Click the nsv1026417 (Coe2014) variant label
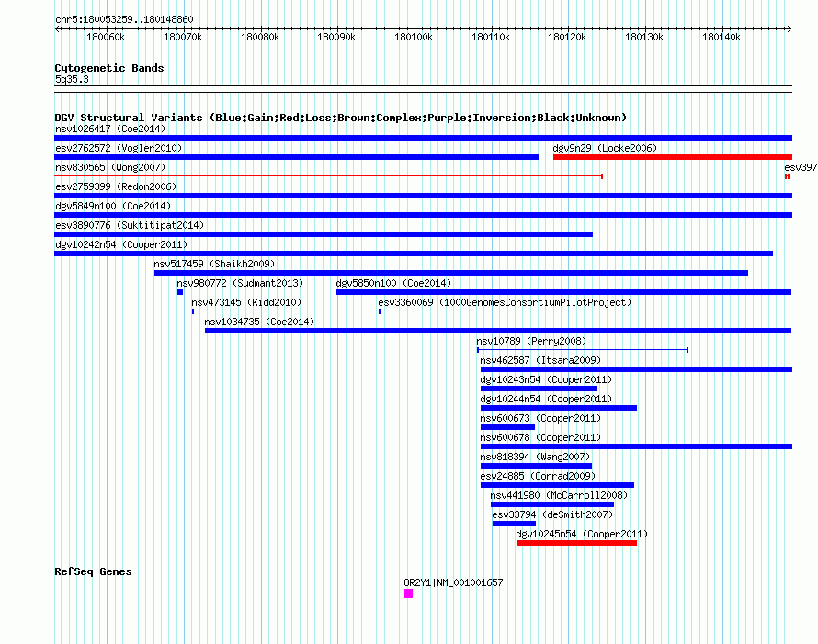 110,129
